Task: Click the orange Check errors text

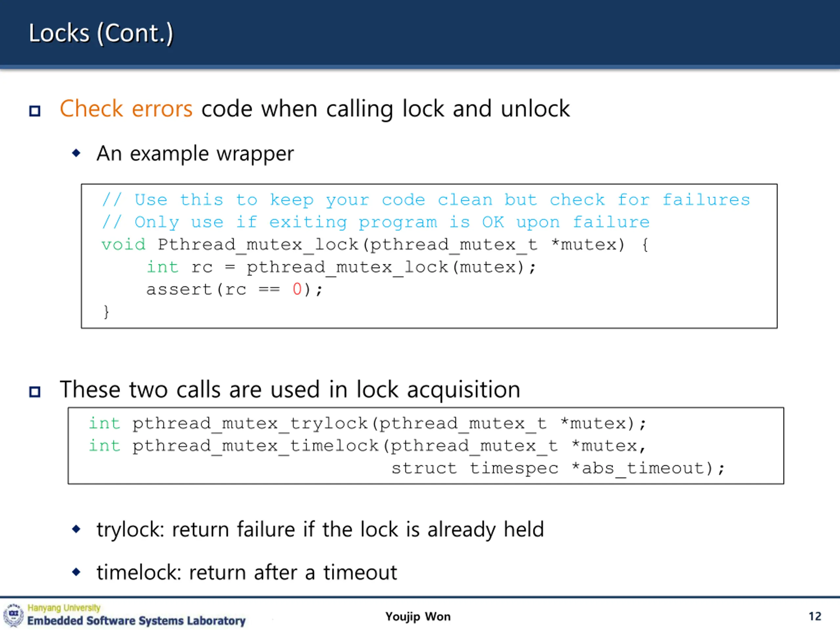Action: point(126,109)
